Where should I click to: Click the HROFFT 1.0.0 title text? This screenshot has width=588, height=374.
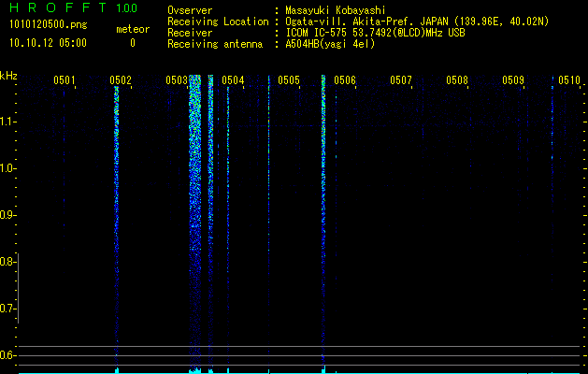point(74,7)
